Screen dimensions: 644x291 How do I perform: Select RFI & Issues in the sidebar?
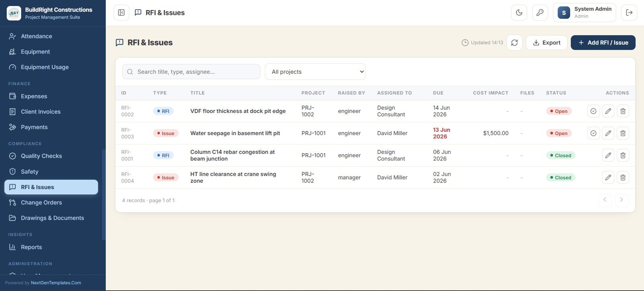point(51,187)
